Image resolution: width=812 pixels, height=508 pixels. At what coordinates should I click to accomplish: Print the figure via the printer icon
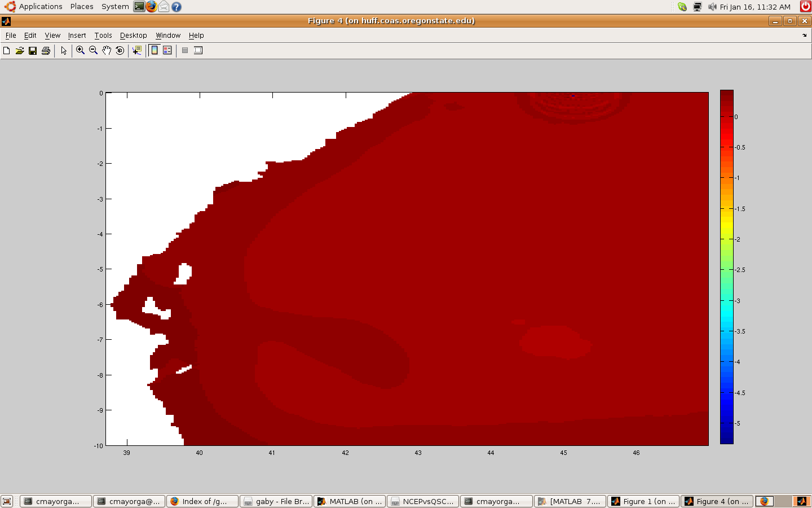(x=46, y=51)
